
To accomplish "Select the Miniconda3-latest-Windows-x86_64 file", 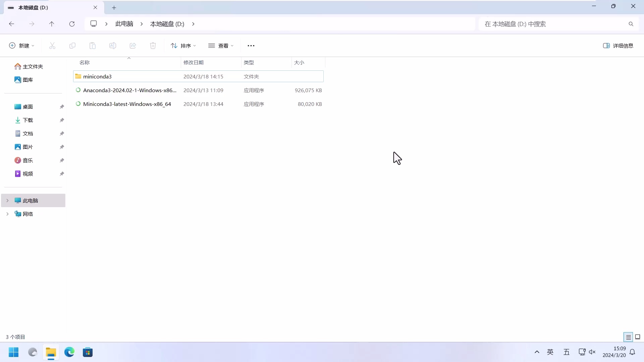I will click(198, 104).
